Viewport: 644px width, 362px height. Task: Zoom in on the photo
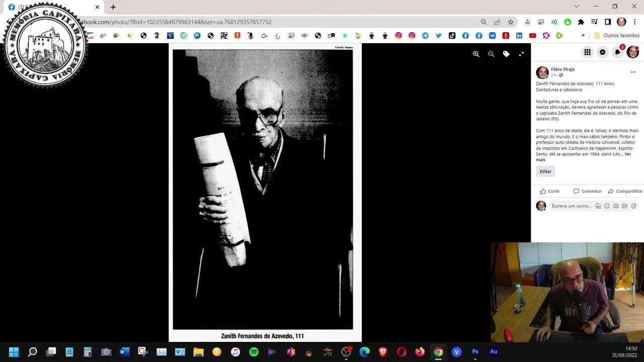click(476, 54)
